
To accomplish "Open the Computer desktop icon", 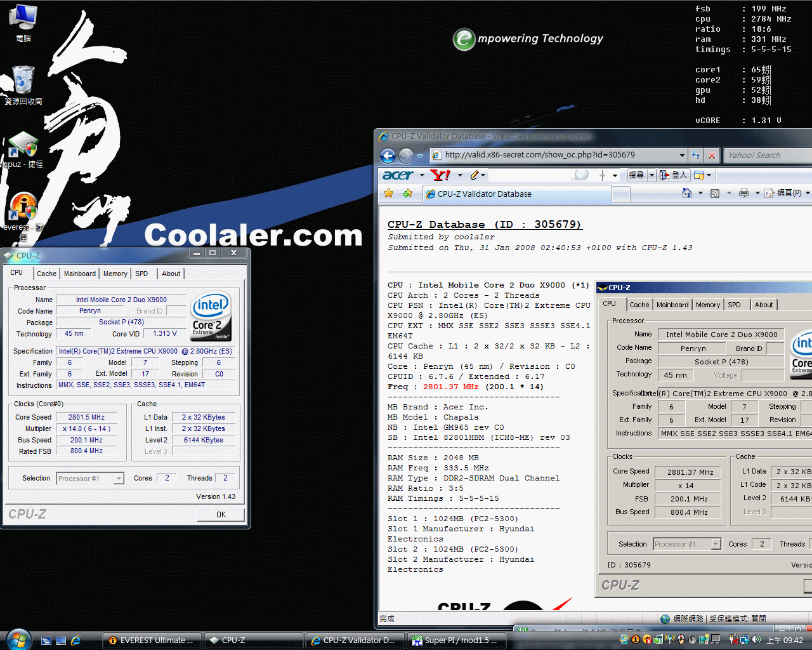I will point(23,22).
